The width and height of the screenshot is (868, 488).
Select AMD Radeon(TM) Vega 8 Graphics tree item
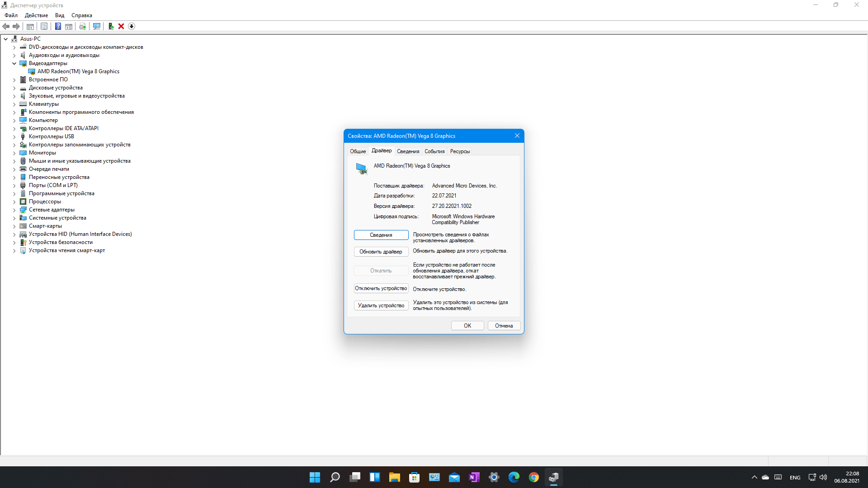coord(78,71)
